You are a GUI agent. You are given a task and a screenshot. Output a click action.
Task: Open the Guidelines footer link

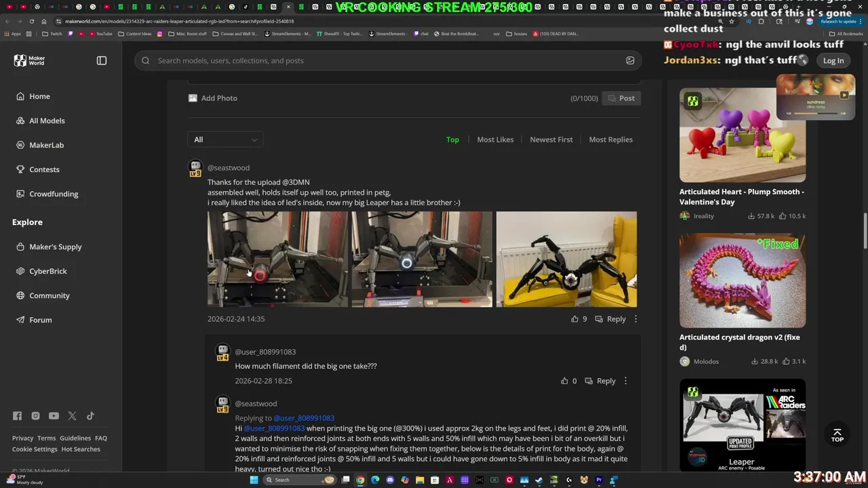[75, 438]
